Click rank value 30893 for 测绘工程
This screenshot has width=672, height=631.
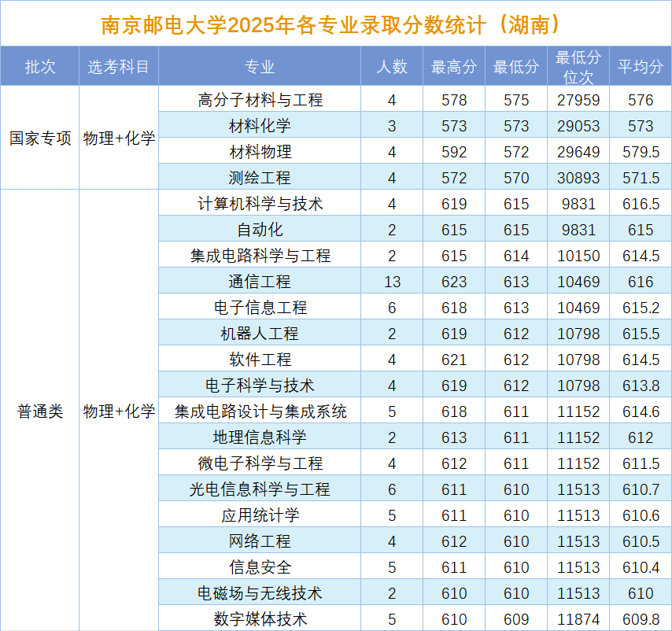pos(578,177)
